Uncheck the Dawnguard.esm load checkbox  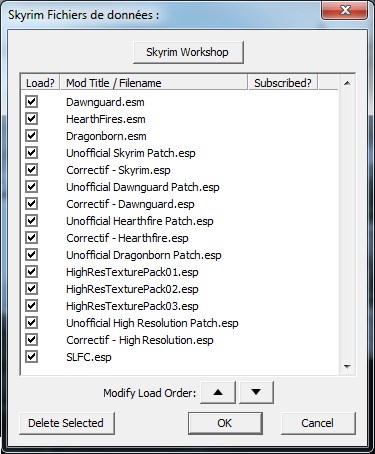31,102
